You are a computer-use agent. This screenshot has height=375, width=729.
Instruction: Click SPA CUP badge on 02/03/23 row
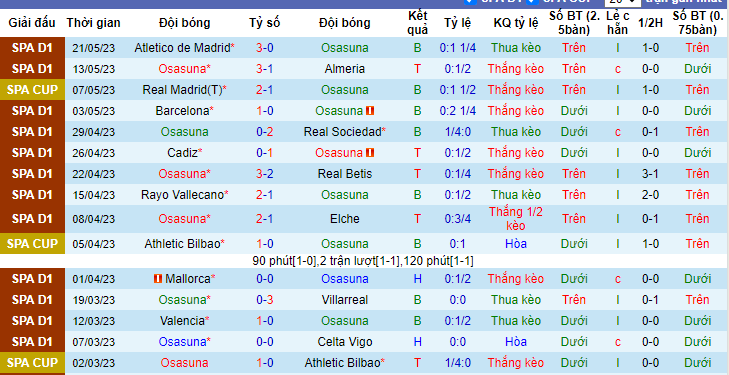32,362
